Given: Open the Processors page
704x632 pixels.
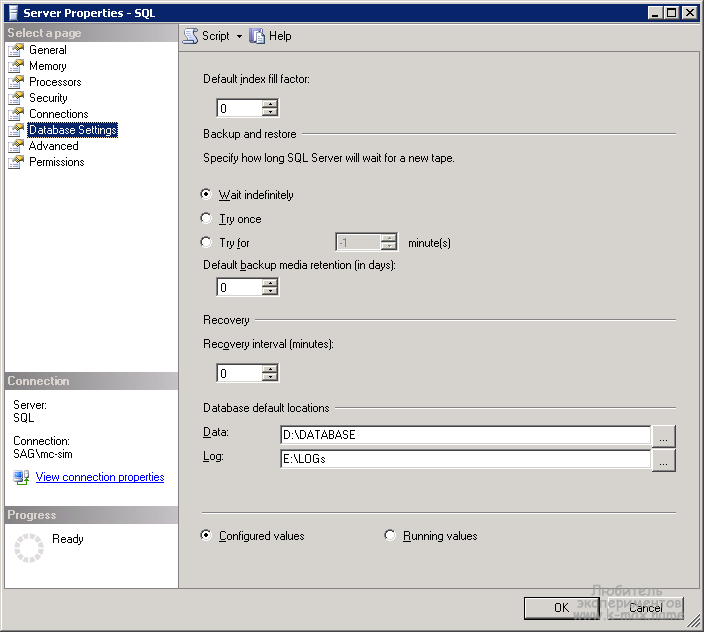Looking at the screenshot, I should coord(55,82).
